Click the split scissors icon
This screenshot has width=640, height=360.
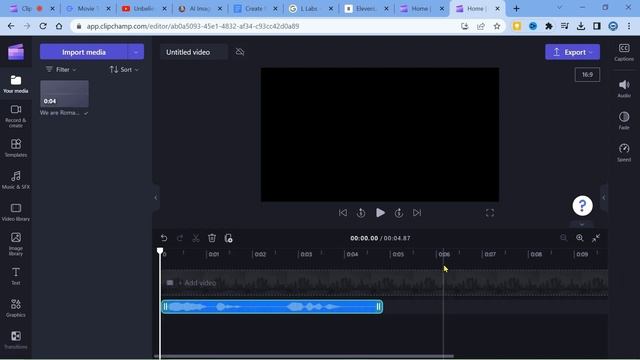196,238
